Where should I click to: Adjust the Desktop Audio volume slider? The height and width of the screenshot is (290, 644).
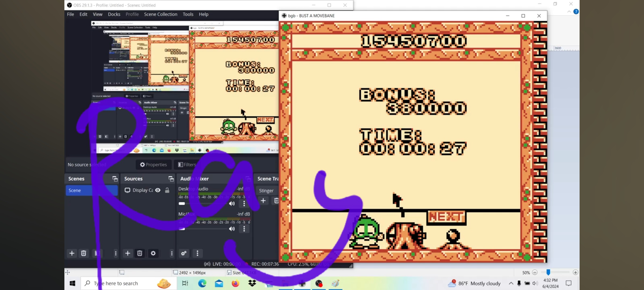point(182,204)
